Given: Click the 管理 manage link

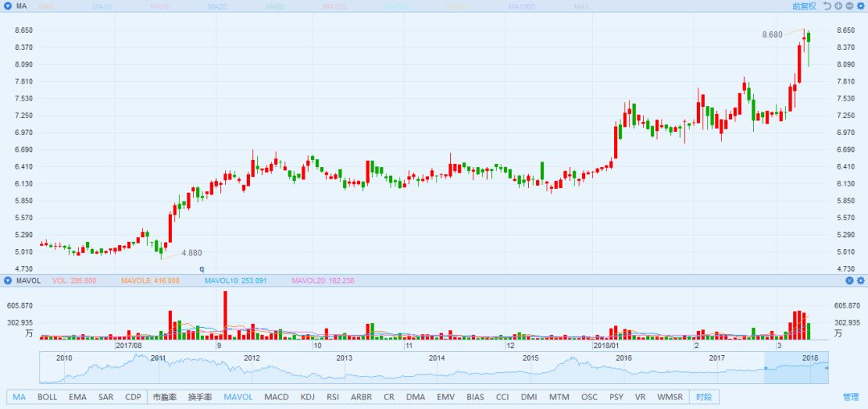Looking at the screenshot, I should [850, 397].
